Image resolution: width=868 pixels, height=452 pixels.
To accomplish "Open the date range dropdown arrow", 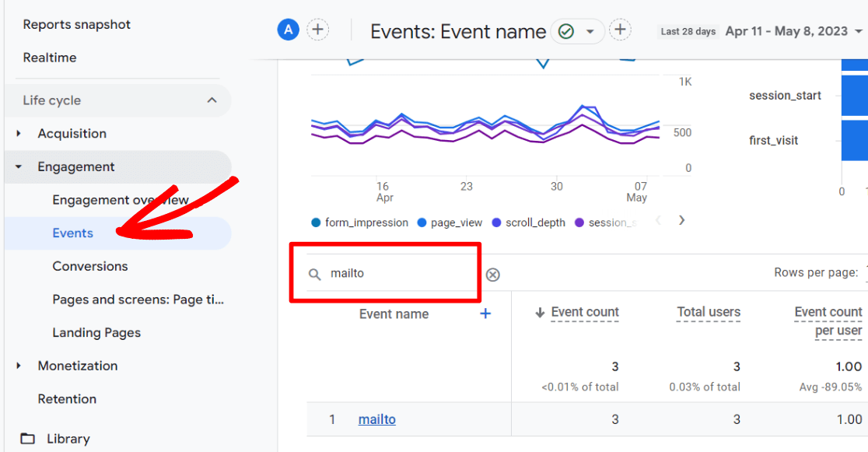I will tap(859, 32).
